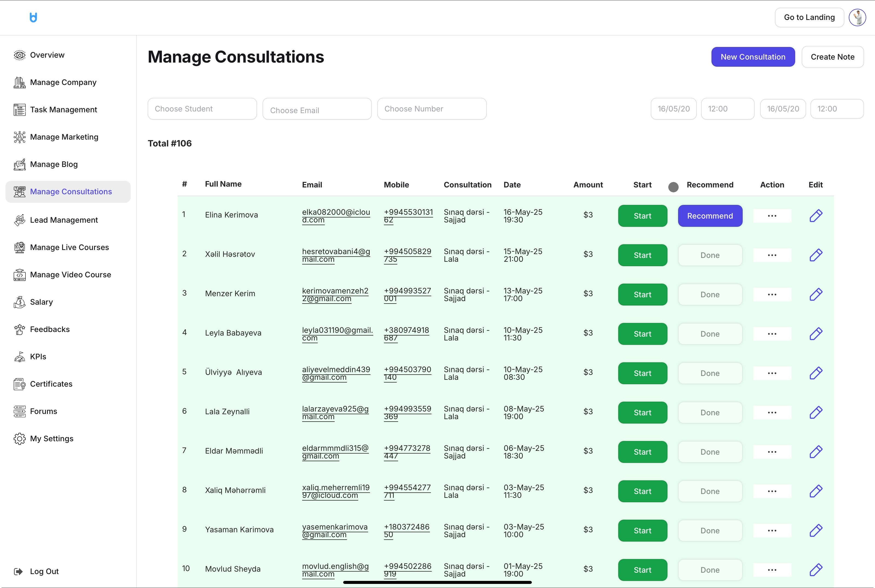Expand the action dots for Eldar Məmmədli
This screenshot has height=588, width=875.
tap(772, 452)
